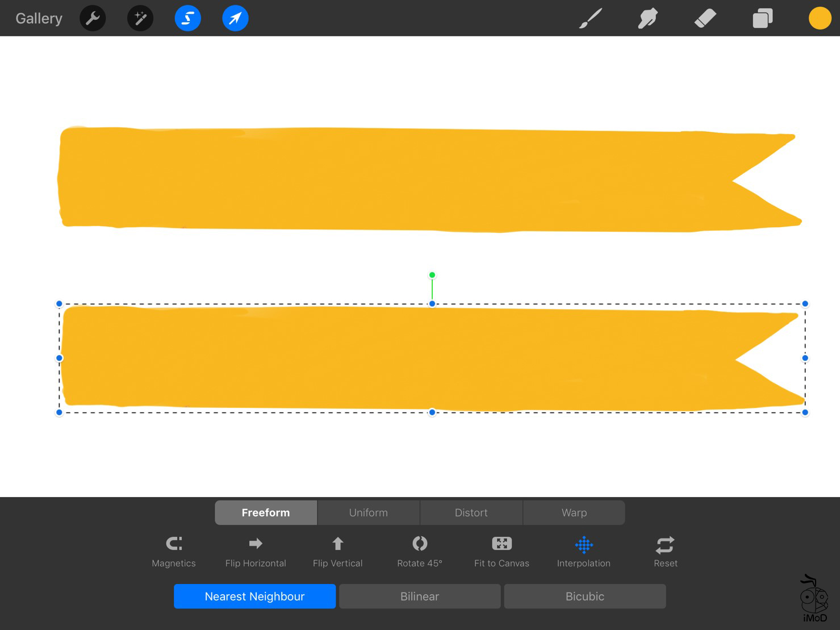Image resolution: width=840 pixels, height=630 pixels.
Task: Switch to the Warp transform mode
Action: click(x=573, y=512)
